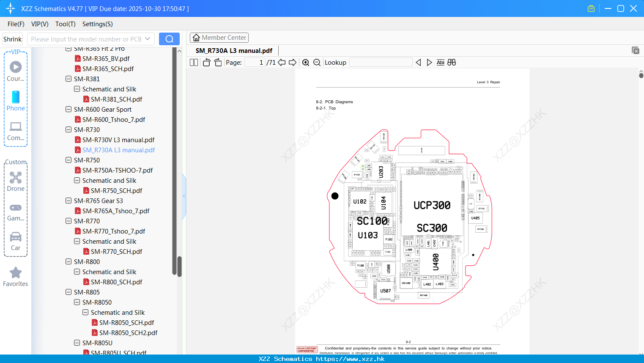Collapse SM-R600 Gear Sport folder

69,109
